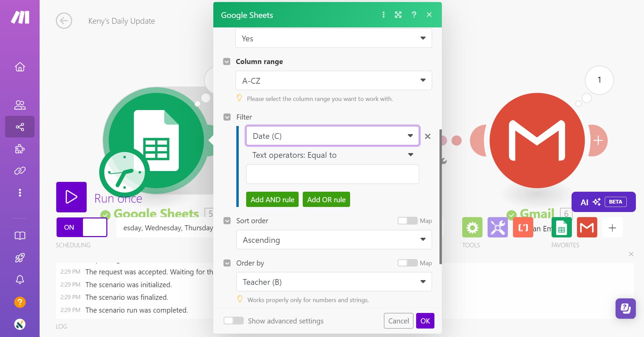
Task: Open the Templates puzzle icon
Action: (20, 149)
